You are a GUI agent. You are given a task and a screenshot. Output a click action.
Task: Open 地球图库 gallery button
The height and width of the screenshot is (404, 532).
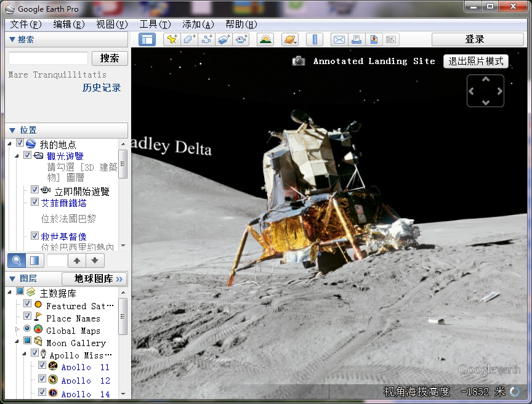click(x=94, y=279)
